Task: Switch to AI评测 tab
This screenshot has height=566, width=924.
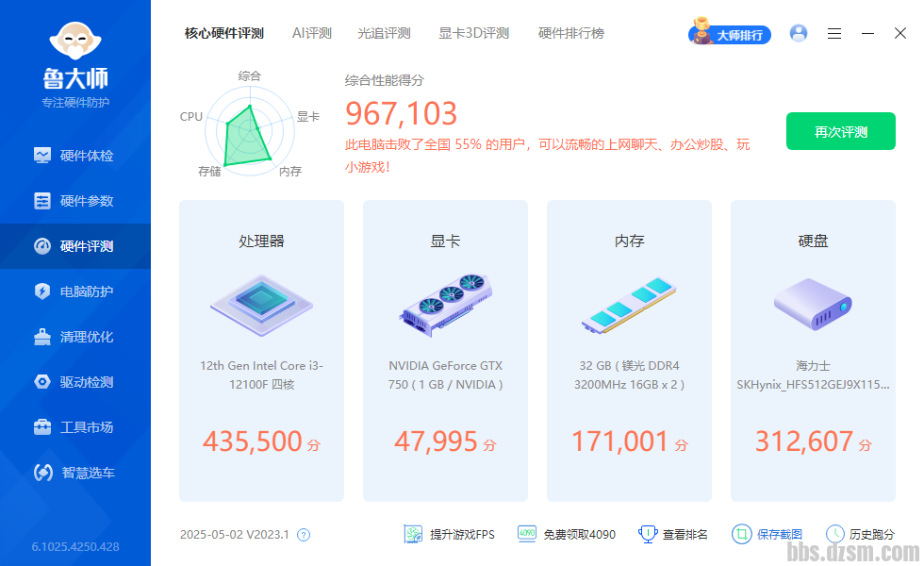Action: click(x=311, y=33)
